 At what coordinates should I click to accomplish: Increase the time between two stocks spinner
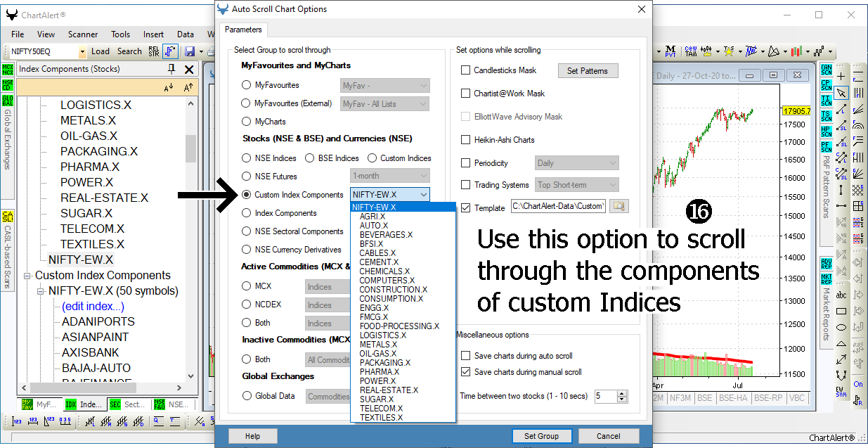point(621,393)
